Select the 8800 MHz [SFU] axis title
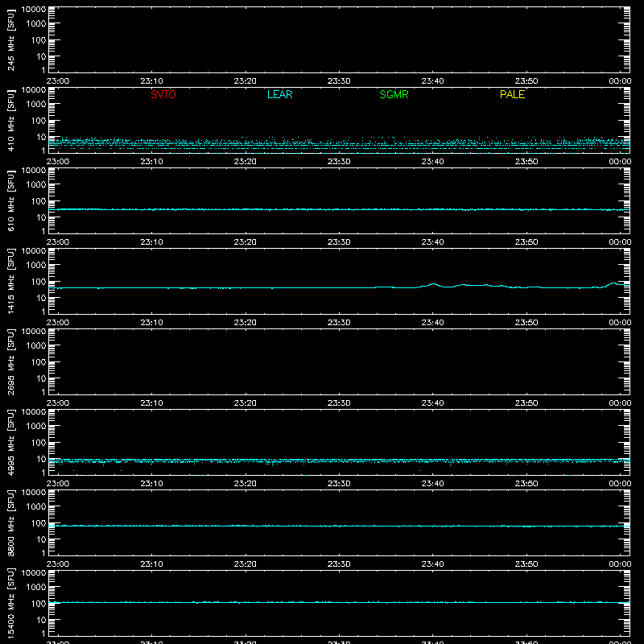The image size is (644, 644). (10, 522)
